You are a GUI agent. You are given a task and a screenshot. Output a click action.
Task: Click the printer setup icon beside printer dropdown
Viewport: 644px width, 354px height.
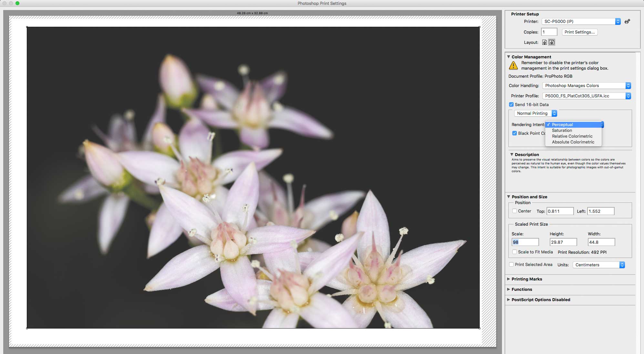point(627,22)
